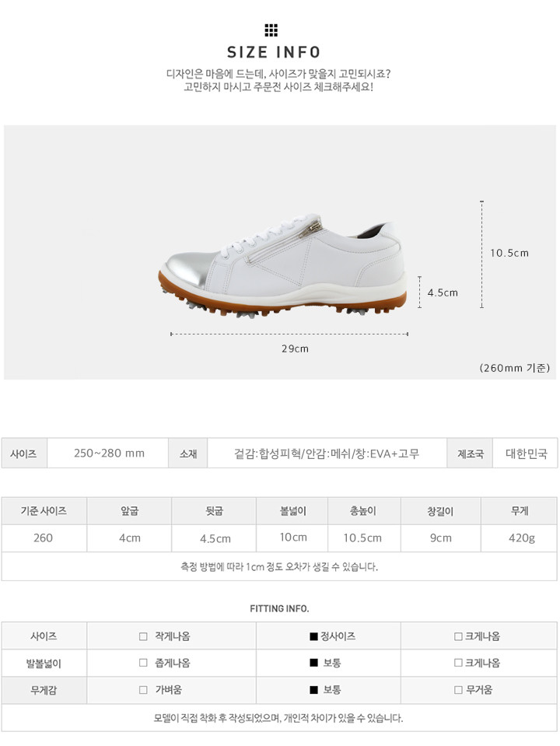Toggle the 보통 checkbox in 발볼넓이 row
The width and height of the screenshot is (560, 746).
(x=313, y=663)
